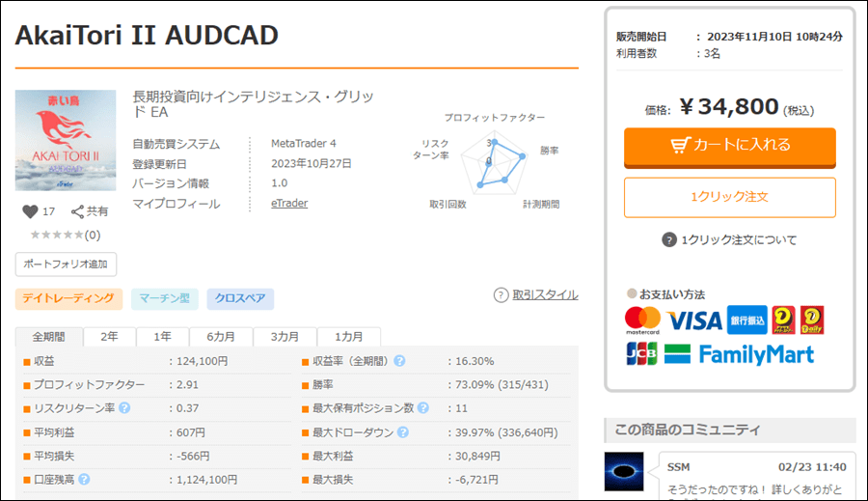Open the eTrader profile link

click(289, 204)
